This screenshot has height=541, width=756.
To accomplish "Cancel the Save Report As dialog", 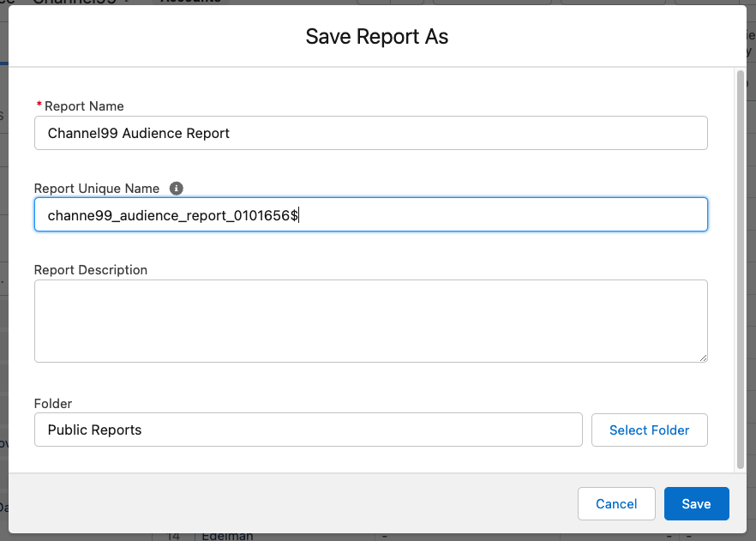I will (x=616, y=504).
